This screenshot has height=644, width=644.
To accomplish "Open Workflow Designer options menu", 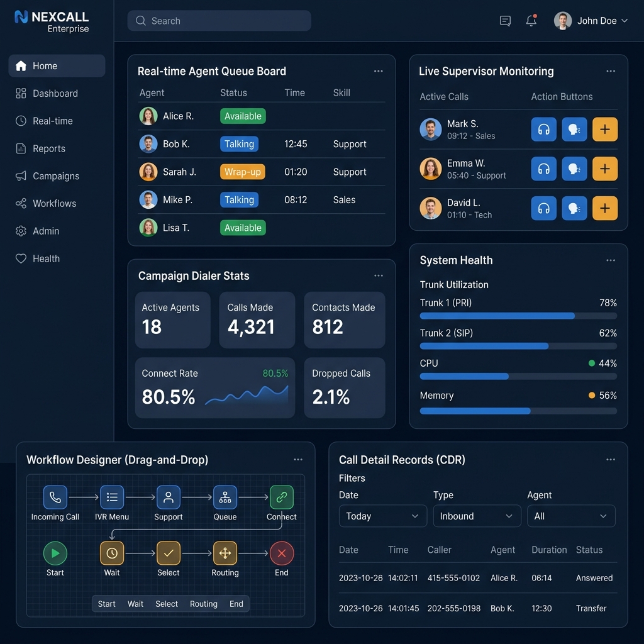I will pyautogui.click(x=298, y=460).
